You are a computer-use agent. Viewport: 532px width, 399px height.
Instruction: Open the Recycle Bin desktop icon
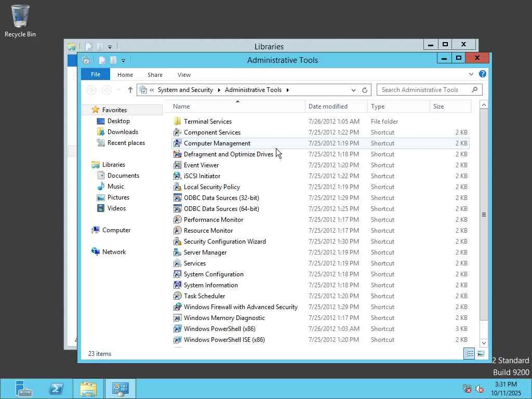pyautogui.click(x=20, y=21)
